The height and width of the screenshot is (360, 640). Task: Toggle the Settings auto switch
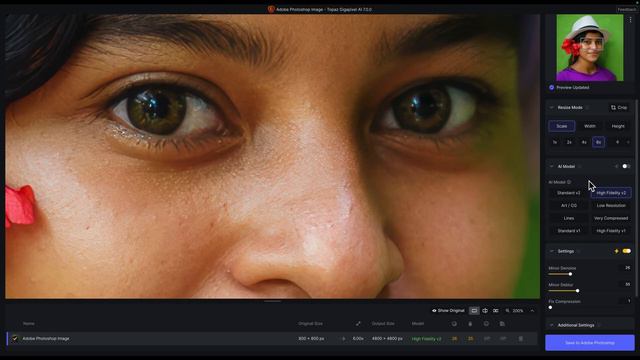pyautogui.click(x=627, y=251)
